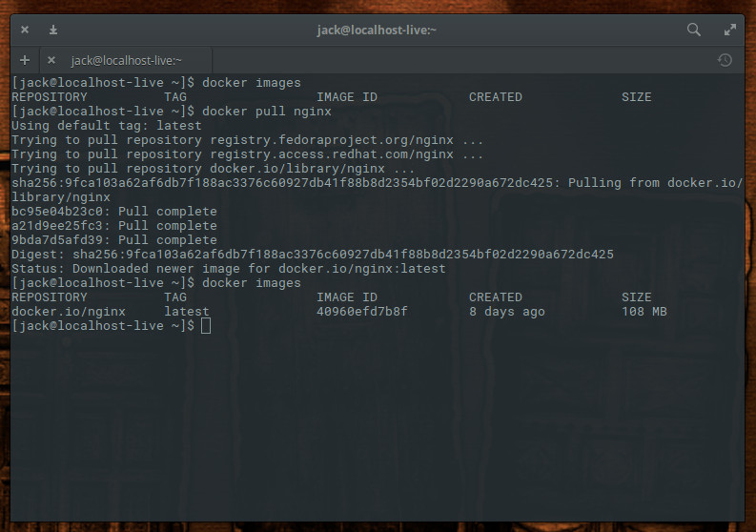
Task: Close the terminal window with the X
Action: [x=25, y=30]
